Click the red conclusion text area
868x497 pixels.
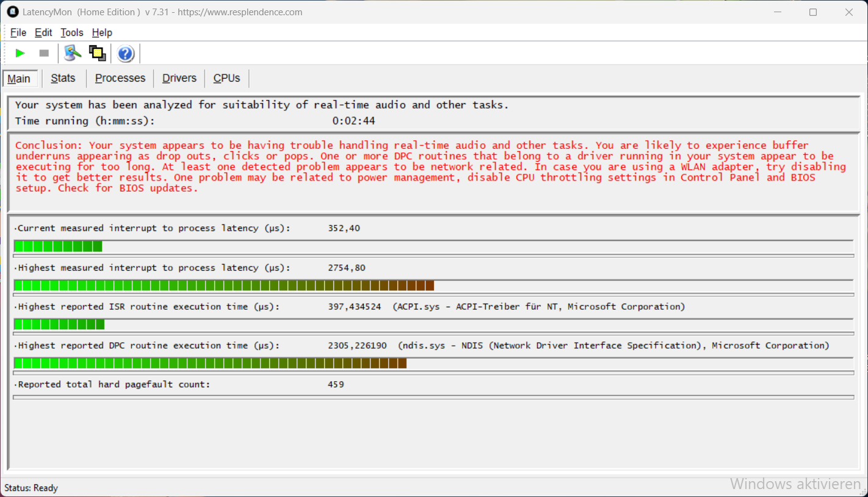point(427,166)
